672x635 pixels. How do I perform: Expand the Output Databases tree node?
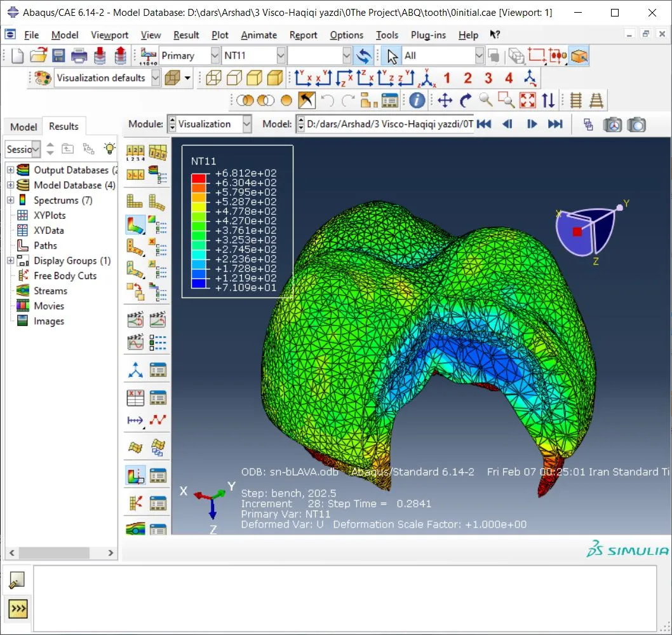[x=10, y=170]
